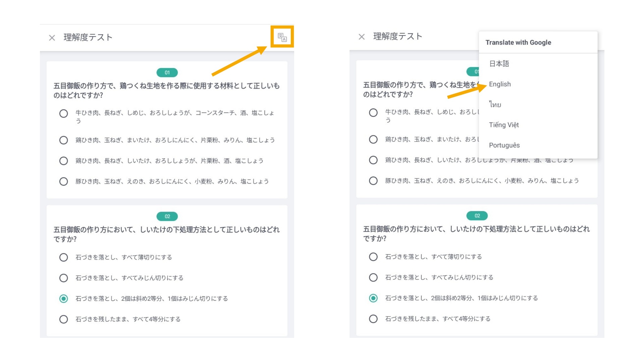Select left panel option 鶏ひき肉、玉ねぎ、まいたけ
This screenshot has height=362, width=644.
(64, 140)
